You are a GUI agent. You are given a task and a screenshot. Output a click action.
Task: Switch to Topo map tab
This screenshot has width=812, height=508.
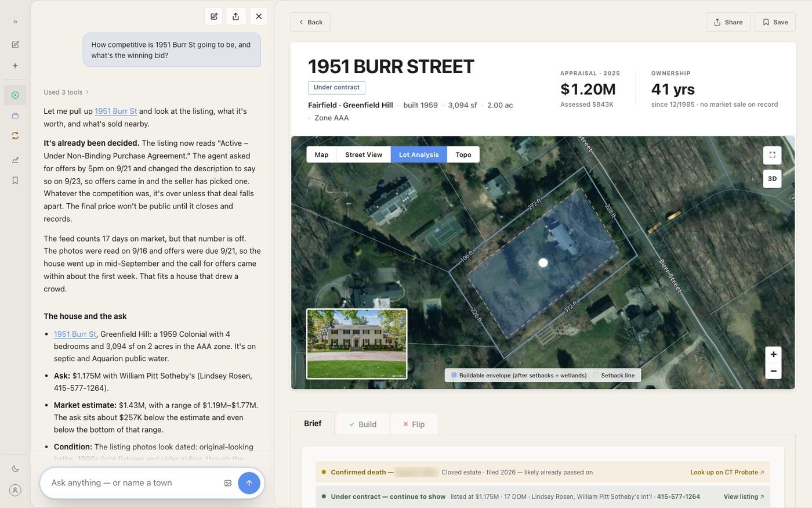click(x=463, y=154)
